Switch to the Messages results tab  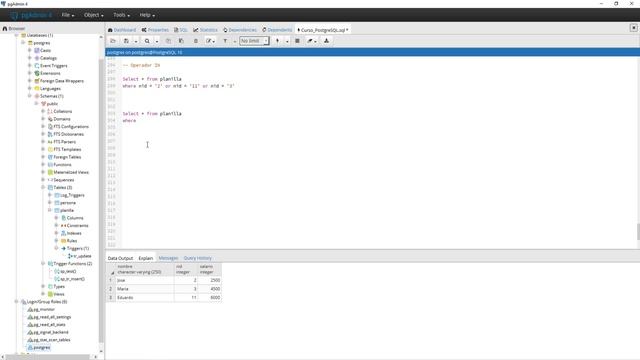pos(168,258)
